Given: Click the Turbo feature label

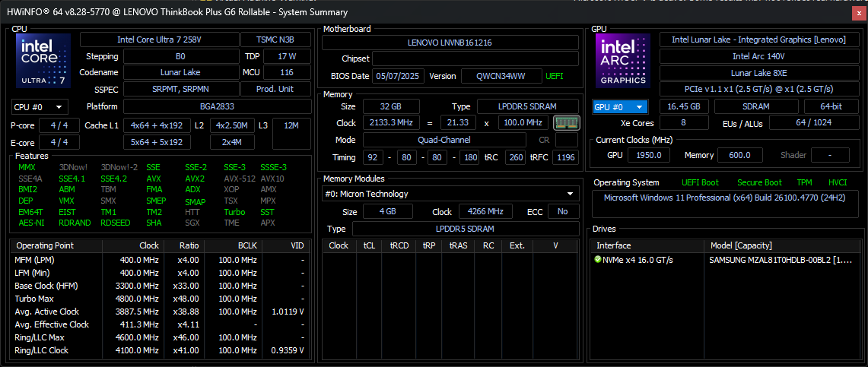Looking at the screenshot, I should click(235, 212).
